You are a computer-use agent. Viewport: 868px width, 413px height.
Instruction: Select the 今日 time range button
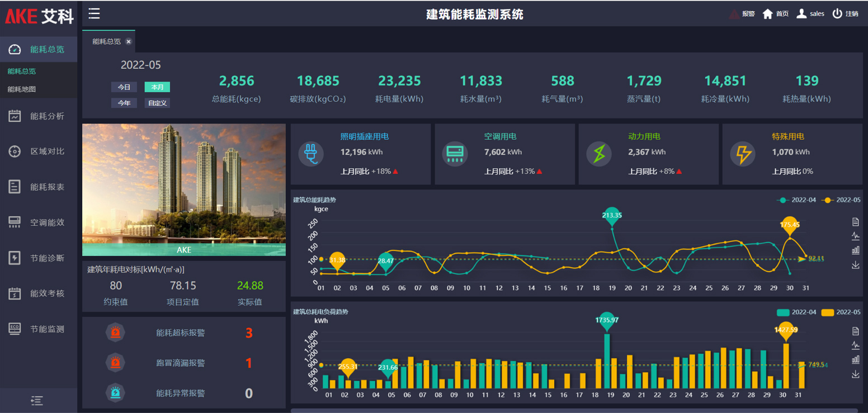coord(124,87)
